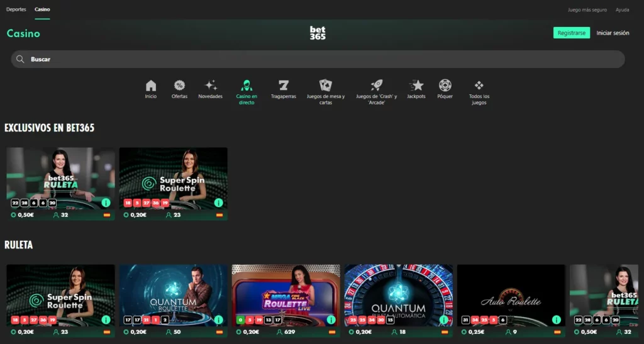
Task: Show info for Auto Roulette card
Action: 556,319
